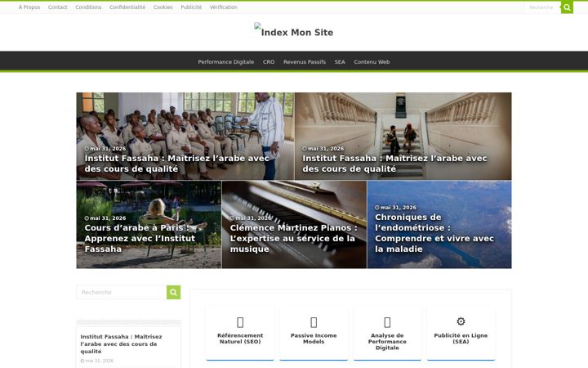Click the icon above Analyse de Performance Digitale
Viewport: 588px width, 368px height.
[387, 322]
